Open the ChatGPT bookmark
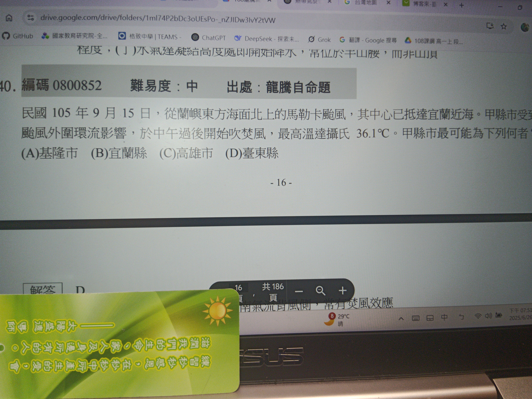Screen dimensions: 532x399 tap(209, 38)
